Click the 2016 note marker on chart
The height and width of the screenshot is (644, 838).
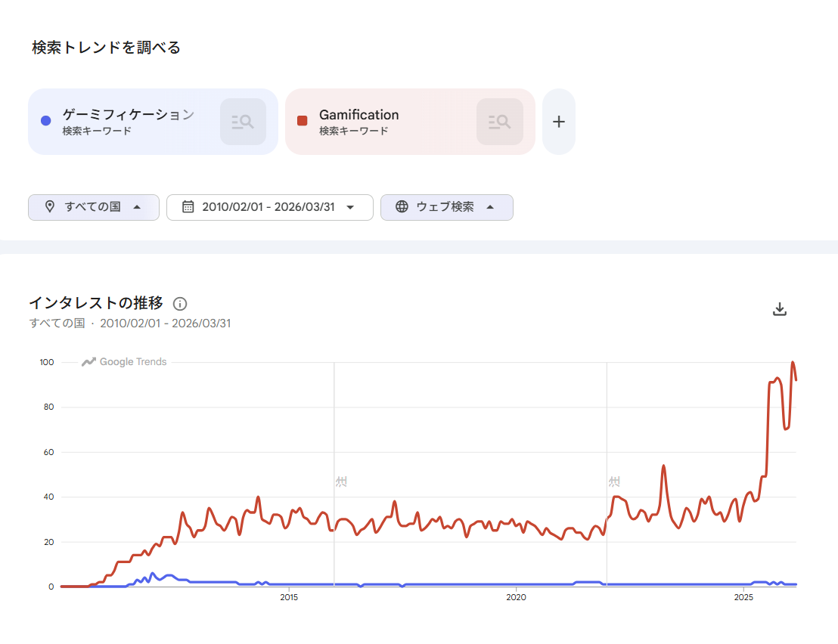[341, 481]
